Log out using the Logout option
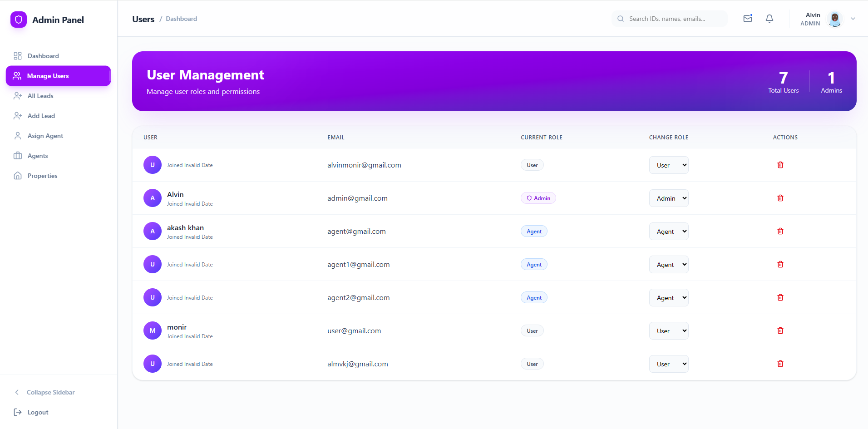The image size is (868, 429). point(37,412)
